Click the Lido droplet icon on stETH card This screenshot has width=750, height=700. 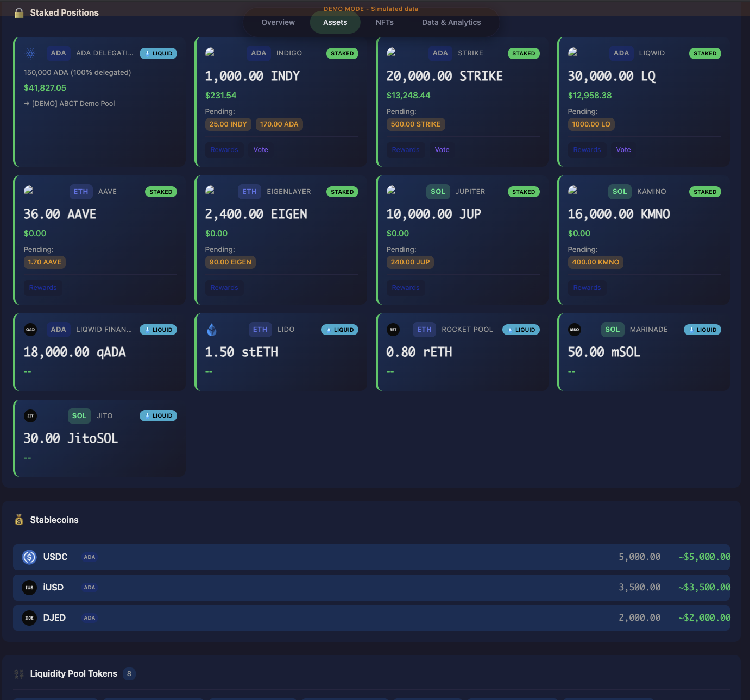212,329
